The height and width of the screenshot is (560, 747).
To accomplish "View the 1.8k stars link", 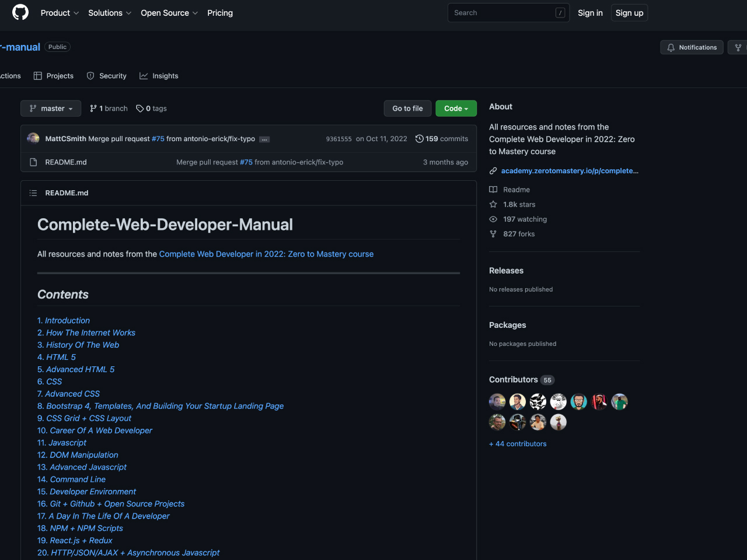I will click(x=512, y=205).
